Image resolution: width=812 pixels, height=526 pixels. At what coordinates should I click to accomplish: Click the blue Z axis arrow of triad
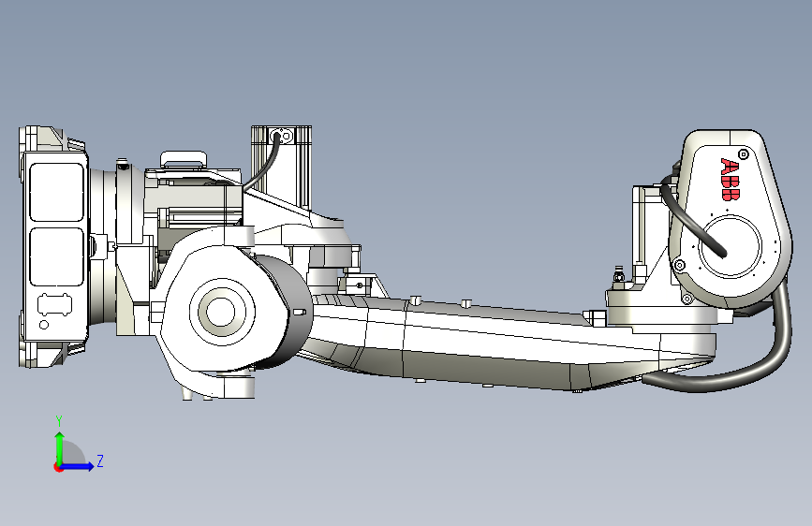click(x=78, y=466)
